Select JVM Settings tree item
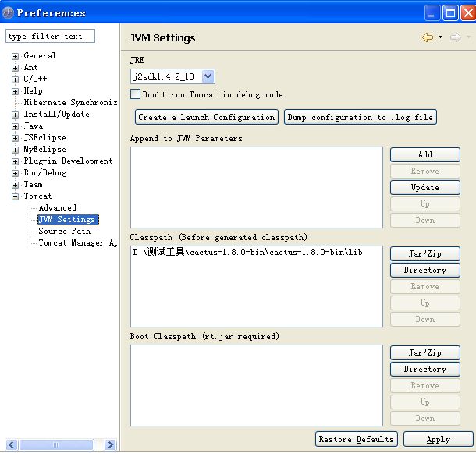Image resolution: width=476 pixels, height=453 pixels. point(69,219)
